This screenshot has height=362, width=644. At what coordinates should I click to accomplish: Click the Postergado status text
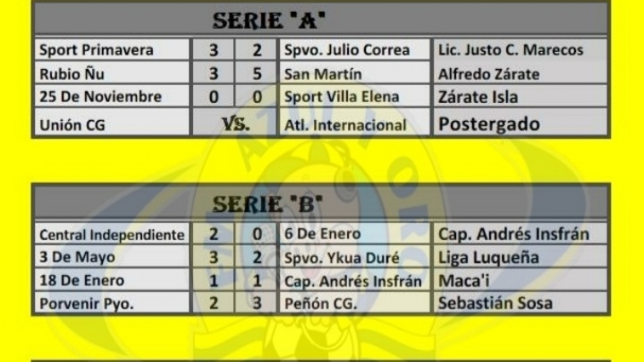point(488,124)
